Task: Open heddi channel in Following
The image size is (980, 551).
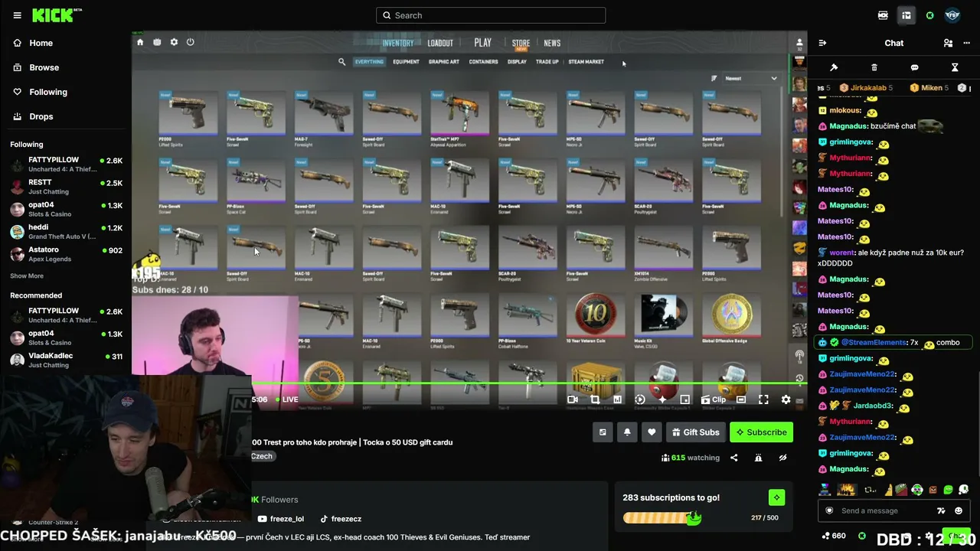Action: (66, 232)
